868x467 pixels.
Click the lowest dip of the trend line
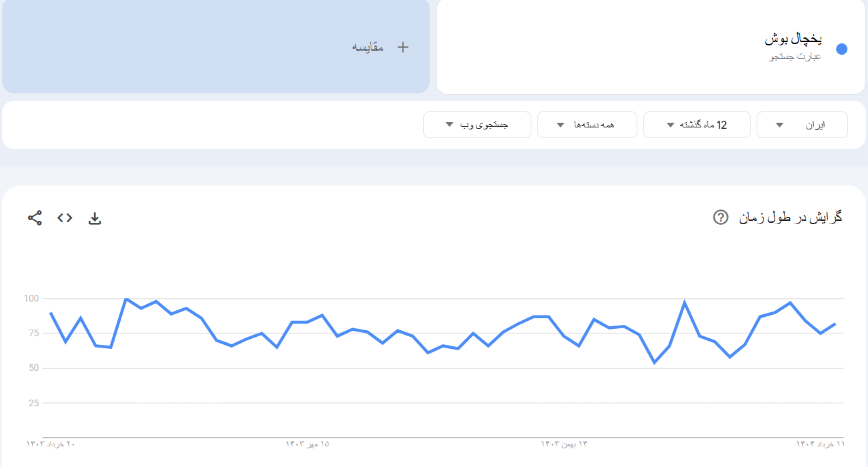point(654,362)
